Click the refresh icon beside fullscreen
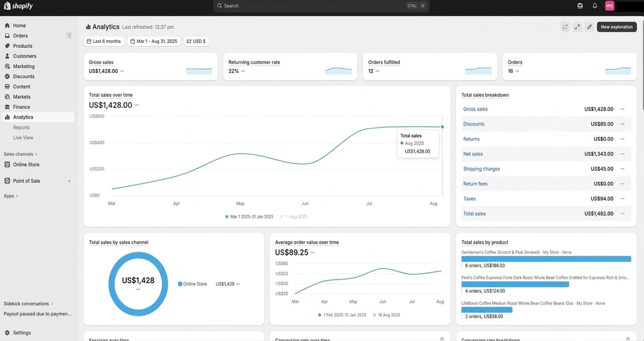This screenshot has width=644, height=341. tap(565, 27)
